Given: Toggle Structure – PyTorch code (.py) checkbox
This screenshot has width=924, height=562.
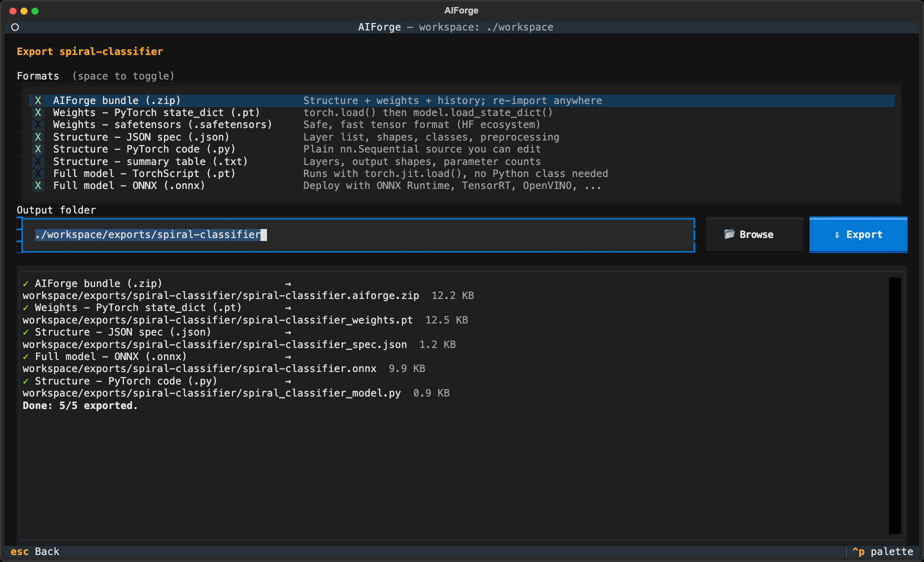Looking at the screenshot, I should [38, 149].
